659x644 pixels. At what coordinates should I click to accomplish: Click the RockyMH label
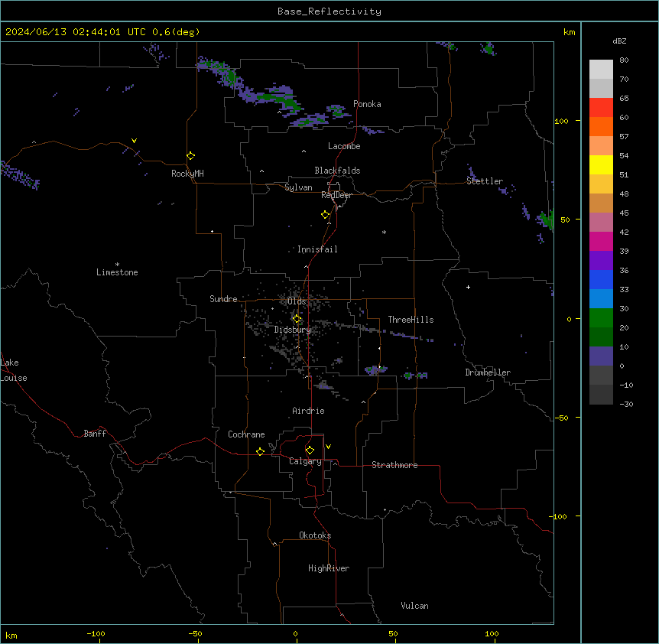tap(187, 174)
